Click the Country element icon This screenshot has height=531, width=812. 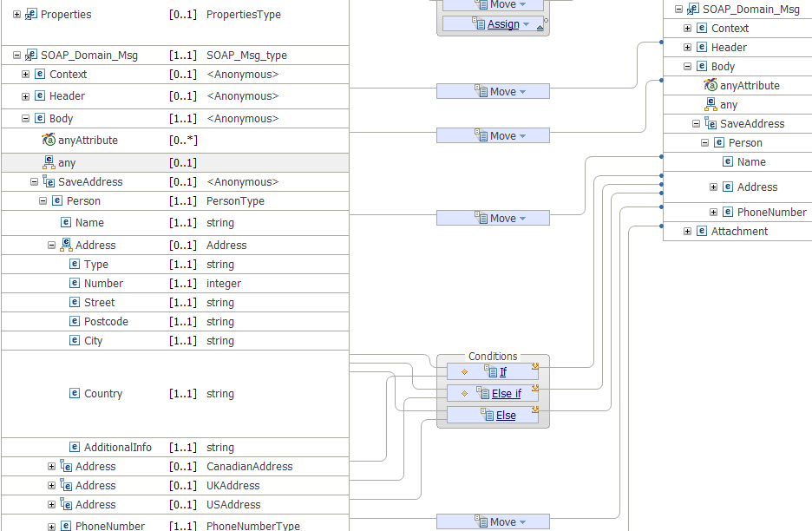click(75, 394)
